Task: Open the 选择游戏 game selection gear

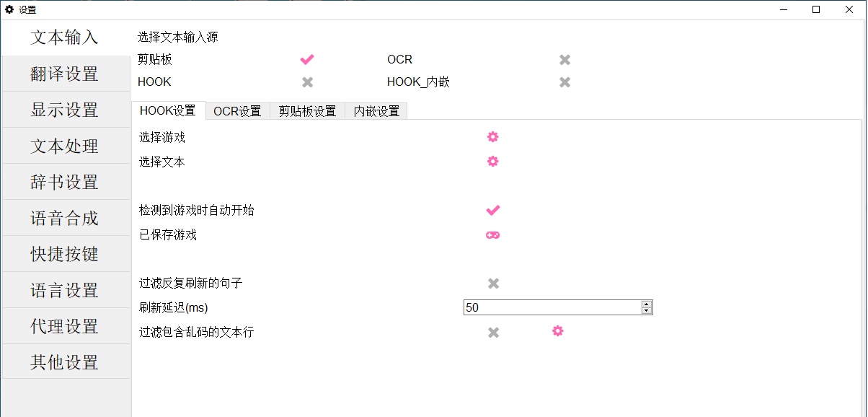Action: (492, 136)
